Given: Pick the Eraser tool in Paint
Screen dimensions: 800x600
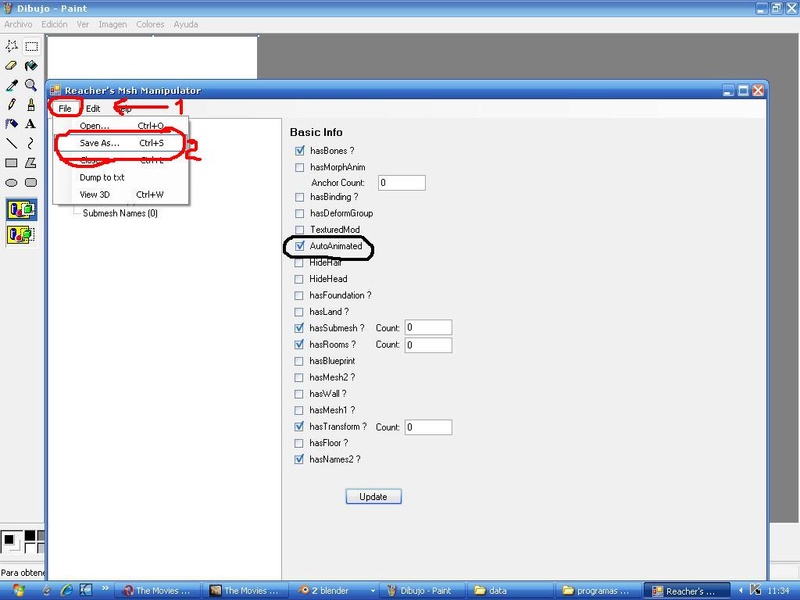Looking at the screenshot, I should pyautogui.click(x=11, y=66).
